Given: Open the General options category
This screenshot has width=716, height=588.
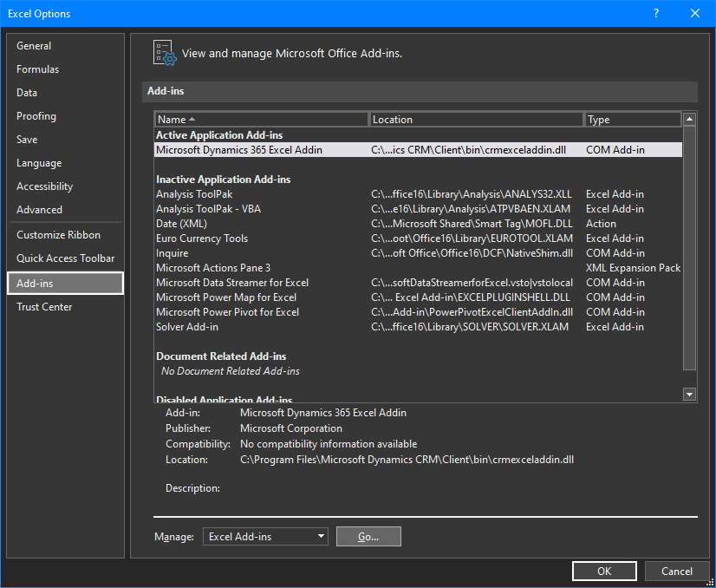Looking at the screenshot, I should pos(65,46).
